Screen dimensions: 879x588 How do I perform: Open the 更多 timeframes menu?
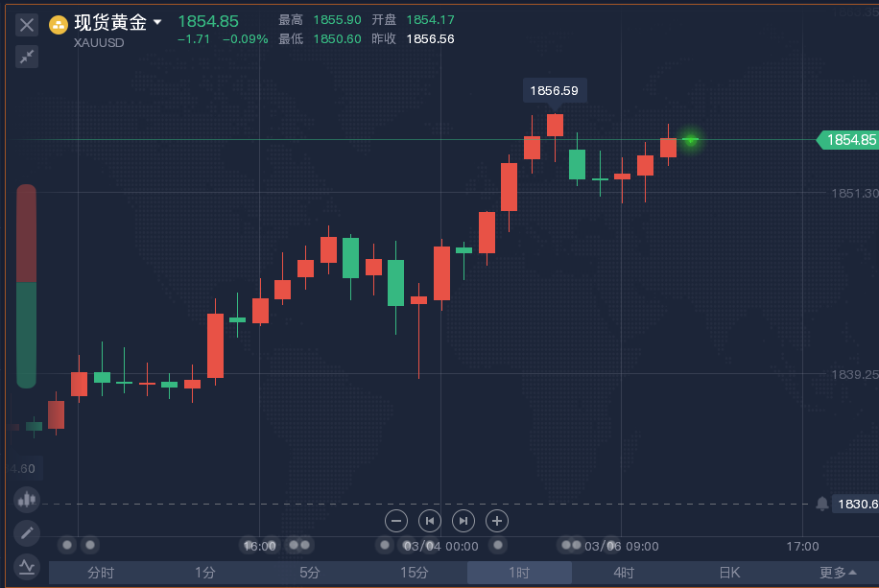tap(838, 573)
